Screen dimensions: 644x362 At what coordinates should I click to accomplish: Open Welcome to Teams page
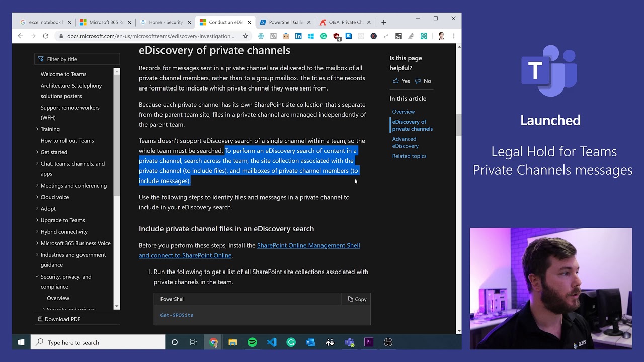63,74
